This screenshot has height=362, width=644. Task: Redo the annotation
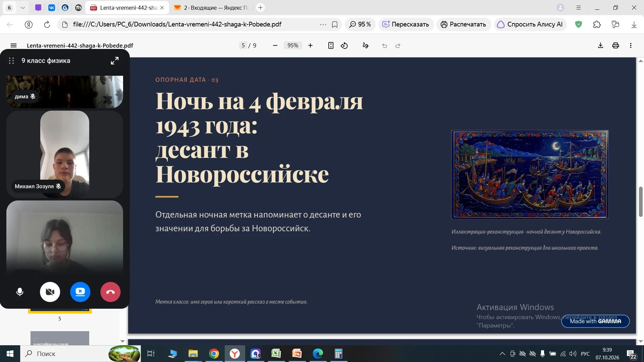coord(398,46)
